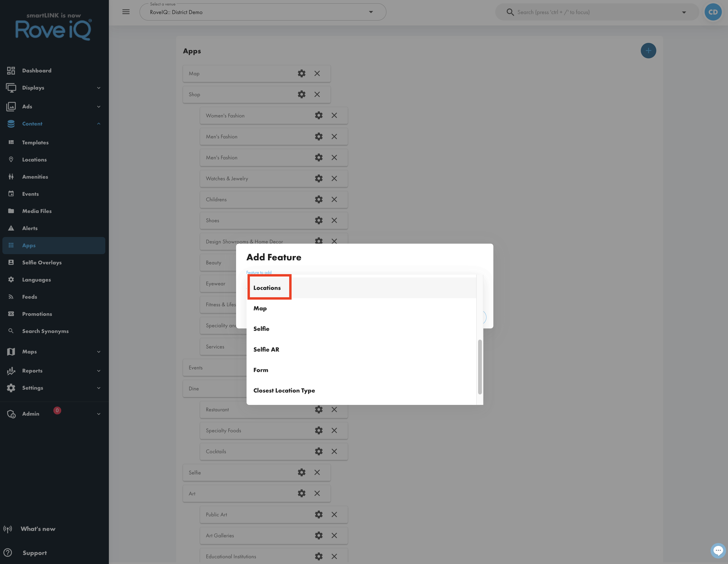The width and height of the screenshot is (728, 564).
Task: Remove the Map app with X
Action: (x=317, y=73)
